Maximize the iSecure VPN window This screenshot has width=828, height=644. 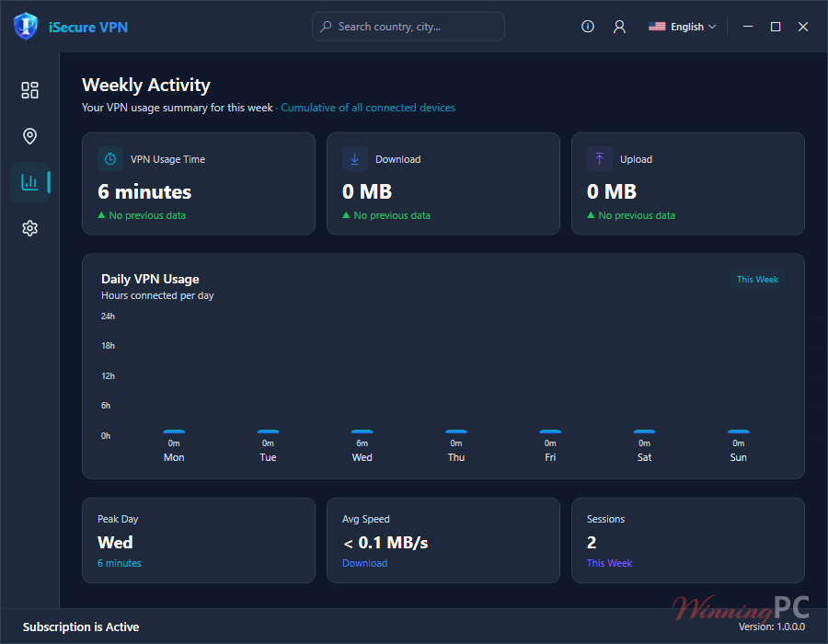tap(776, 27)
